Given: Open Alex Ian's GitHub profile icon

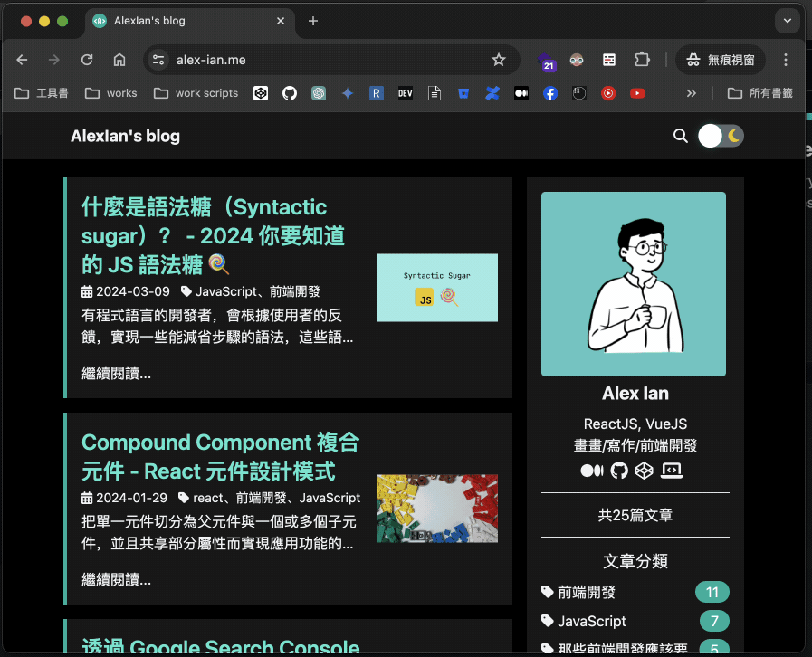Looking at the screenshot, I should coord(617,471).
